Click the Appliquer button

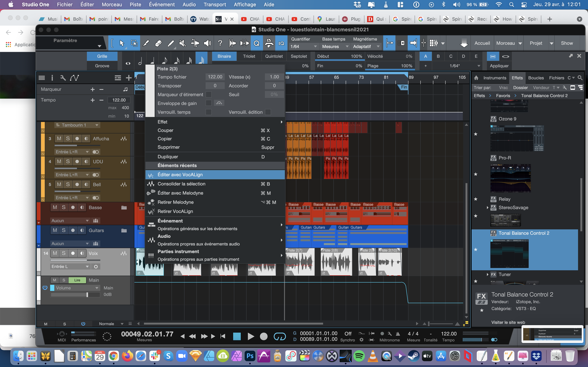(x=499, y=66)
